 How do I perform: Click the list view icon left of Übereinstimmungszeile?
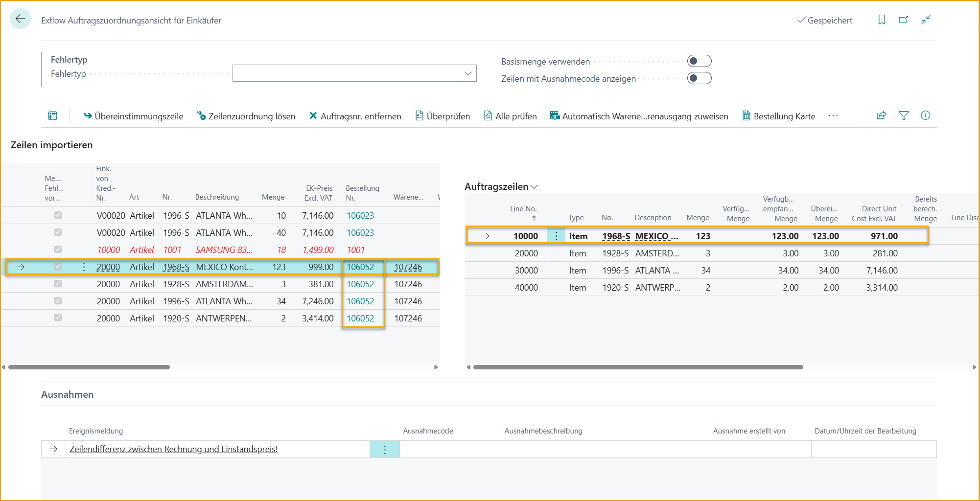tap(53, 116)
